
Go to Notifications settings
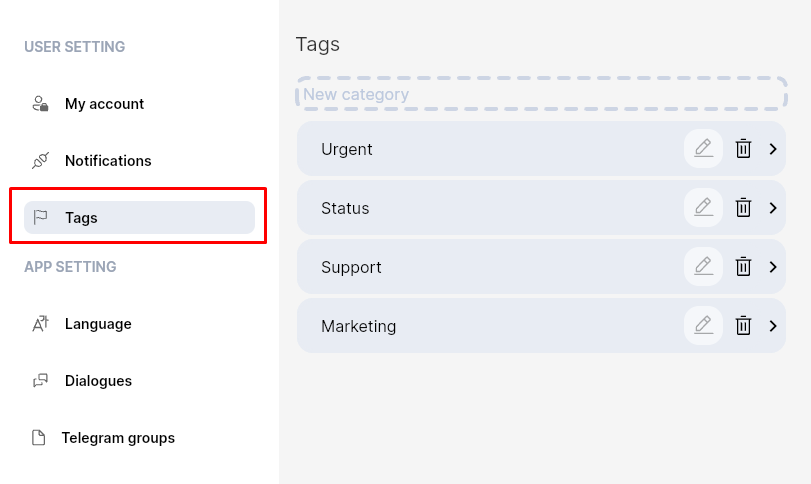pos(108,161)
